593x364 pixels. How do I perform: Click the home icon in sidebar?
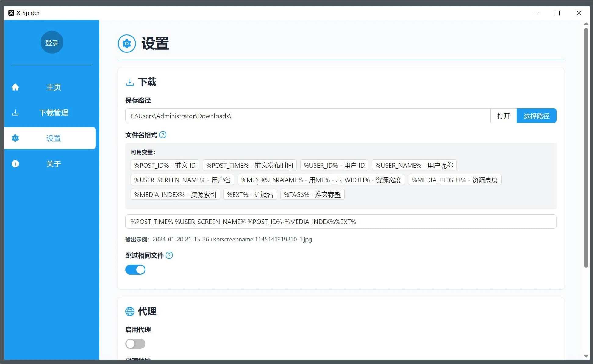15,87
